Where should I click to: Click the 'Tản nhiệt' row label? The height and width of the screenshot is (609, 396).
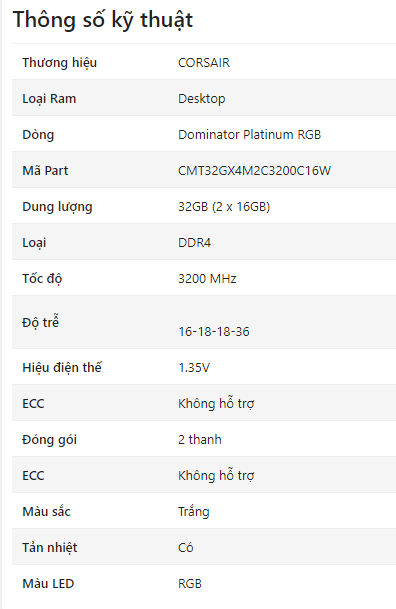(x=50, y=548)
